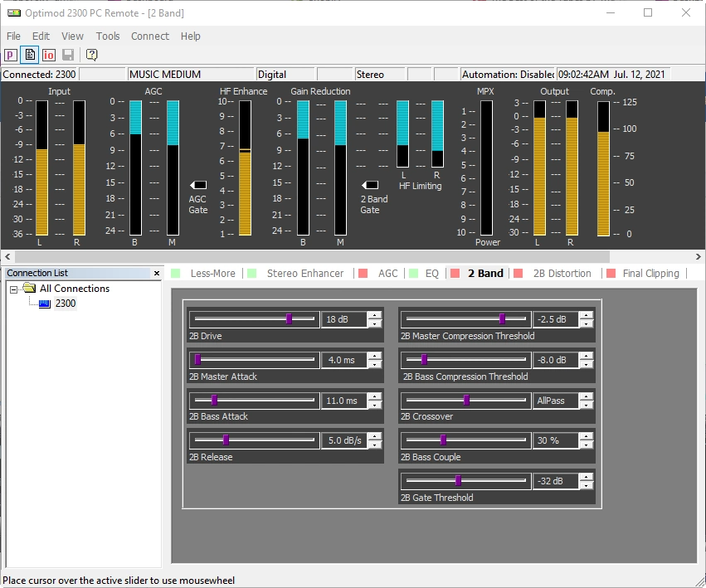
Task: Click the 2B Master Attack slider thumb
Action: coord(197,360)
